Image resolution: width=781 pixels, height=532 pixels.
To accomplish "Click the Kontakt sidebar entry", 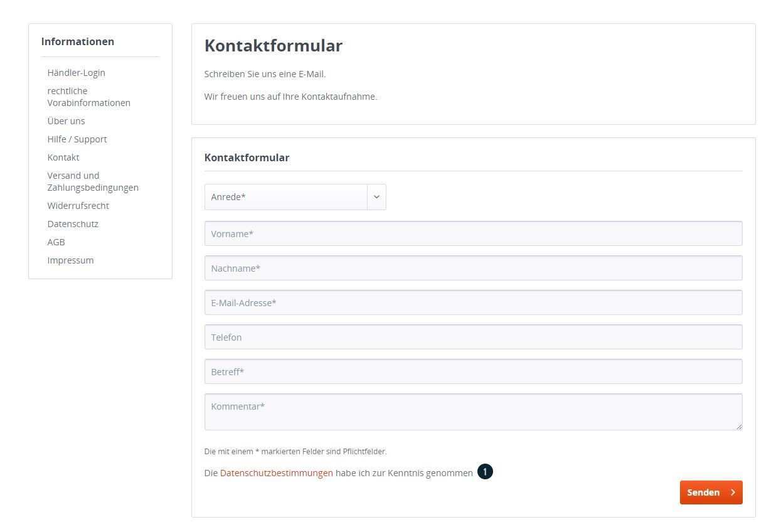I will tap(63, 157).
